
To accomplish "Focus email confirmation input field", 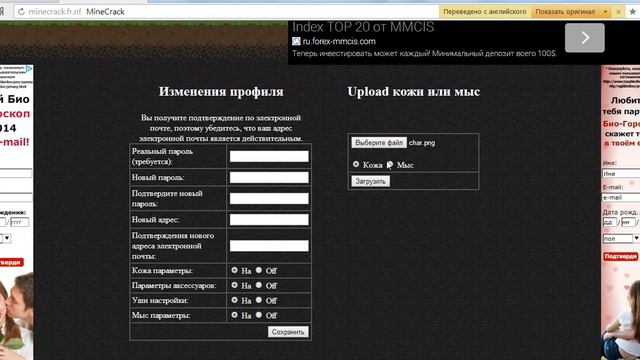I will pyautogui.click(x=269, y=246).
